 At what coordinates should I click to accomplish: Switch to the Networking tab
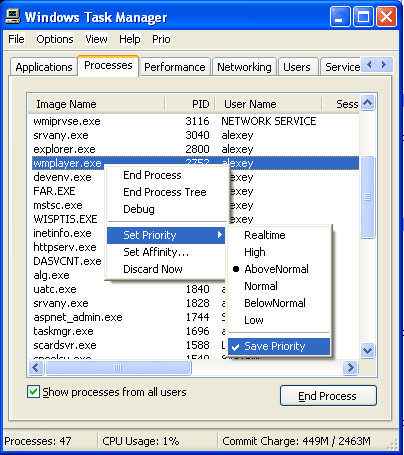pyautogui.click(x=244, y=67)
